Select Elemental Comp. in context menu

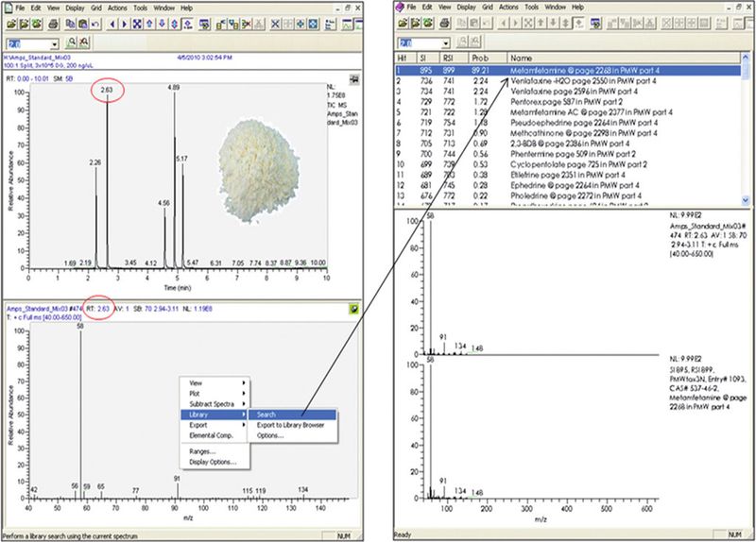point(215,436)
